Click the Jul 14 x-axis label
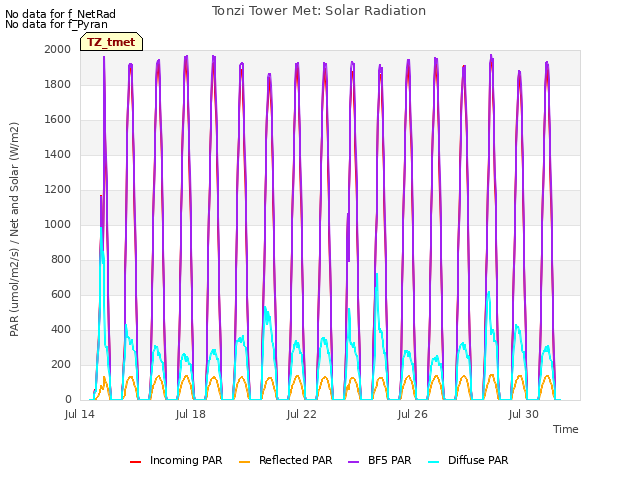640x480 pixels. [80, 414]
